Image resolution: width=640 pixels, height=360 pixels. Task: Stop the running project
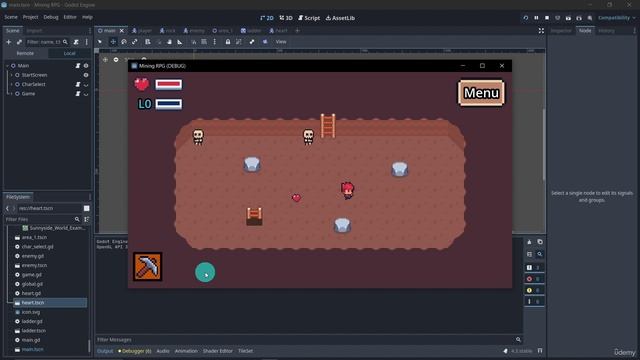[x=547, y=18]
